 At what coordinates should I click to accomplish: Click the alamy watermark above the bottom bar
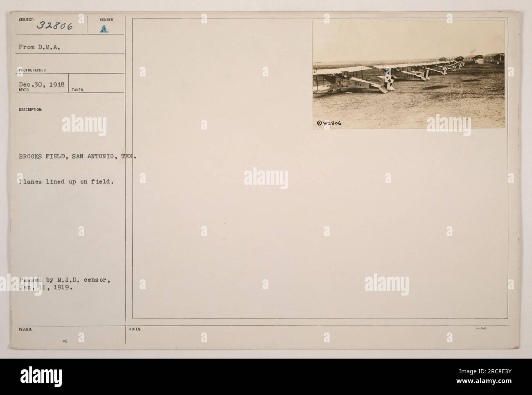tap(386, 285)
